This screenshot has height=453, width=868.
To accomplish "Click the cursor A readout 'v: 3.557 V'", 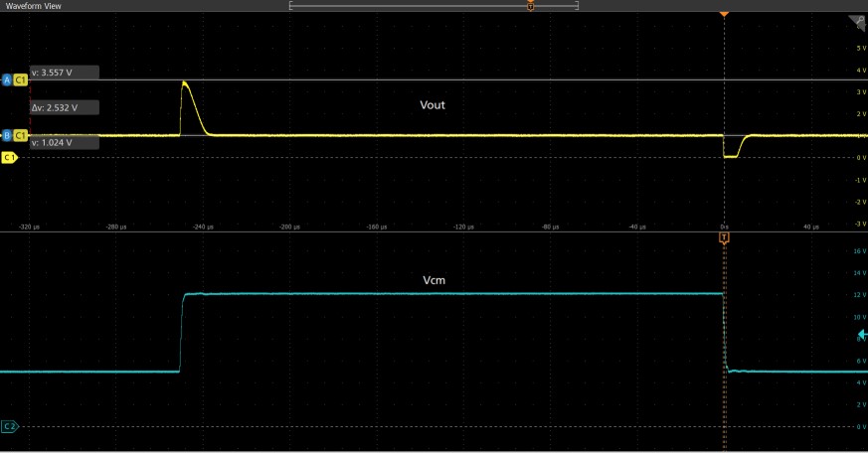I will pos(65,73).
